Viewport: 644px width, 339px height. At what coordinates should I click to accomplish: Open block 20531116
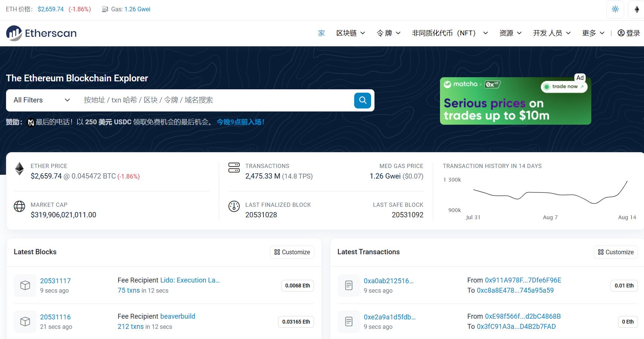[x=55, y=317]
